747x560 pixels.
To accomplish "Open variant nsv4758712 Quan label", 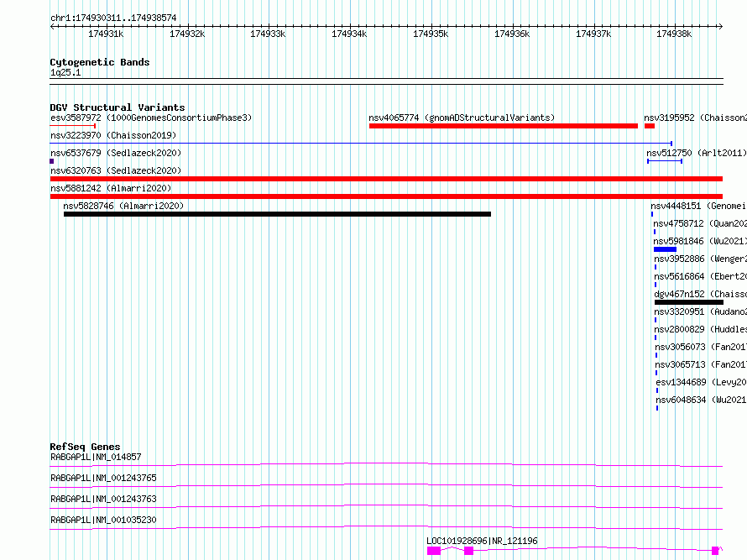I will 700,223.
